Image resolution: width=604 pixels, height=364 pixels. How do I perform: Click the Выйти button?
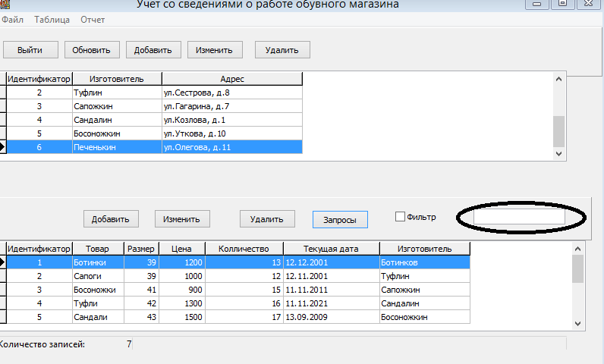(30, 50)
